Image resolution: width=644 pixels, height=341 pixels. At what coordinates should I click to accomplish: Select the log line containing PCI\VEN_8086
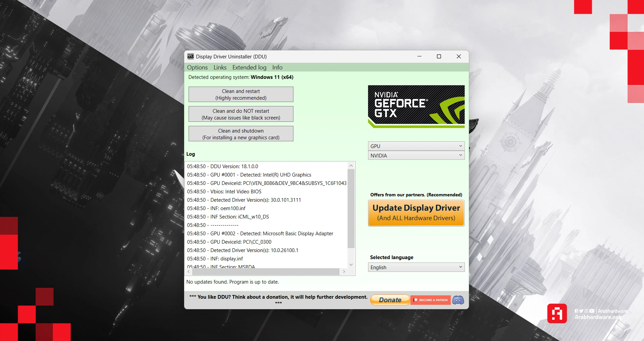click(x=267, y=183)
